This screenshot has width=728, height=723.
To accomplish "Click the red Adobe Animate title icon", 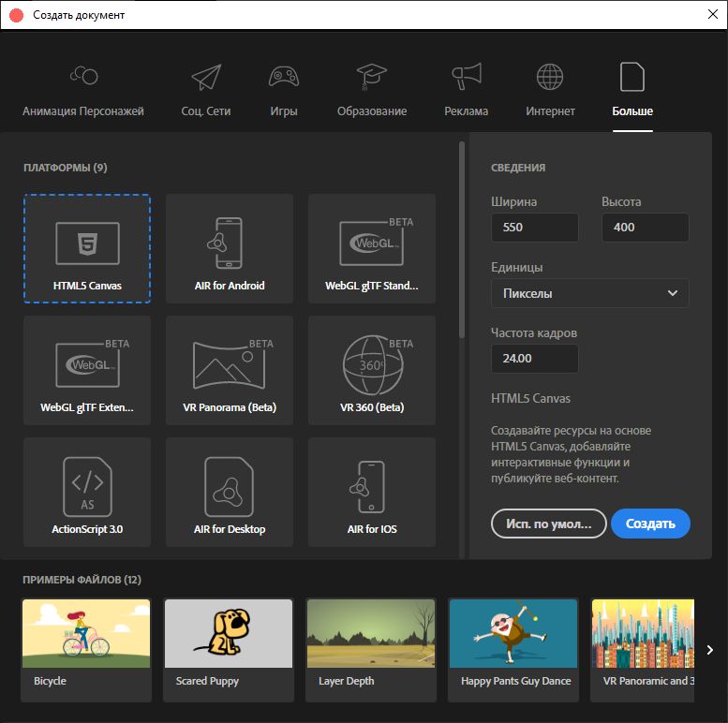I will click(16, 15).
